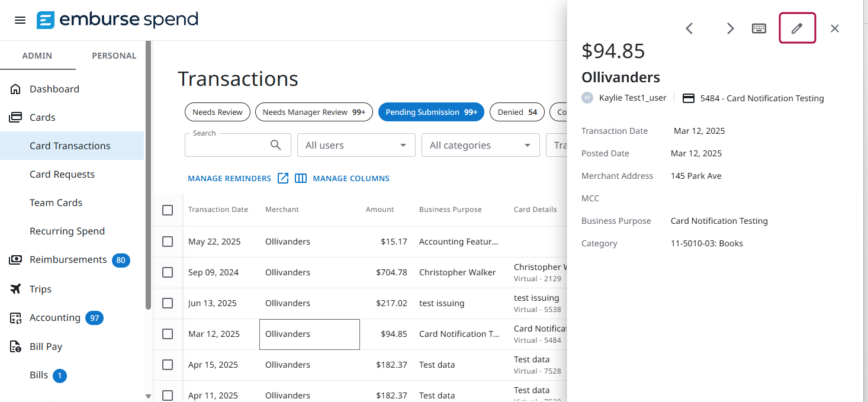868x402 pixels.
Task: Open the All categories dropdown
Action: click(480, 145)
